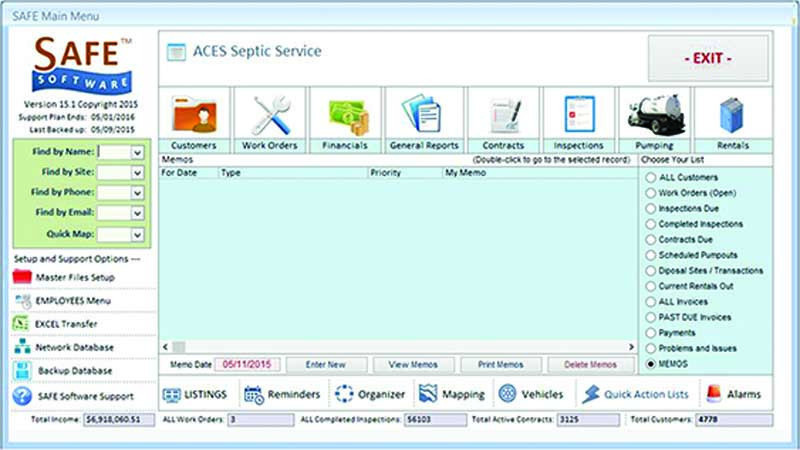Open the Rentals portable toilet icon
This screenshot has width=800, height=450.
(x=732, y=115)
